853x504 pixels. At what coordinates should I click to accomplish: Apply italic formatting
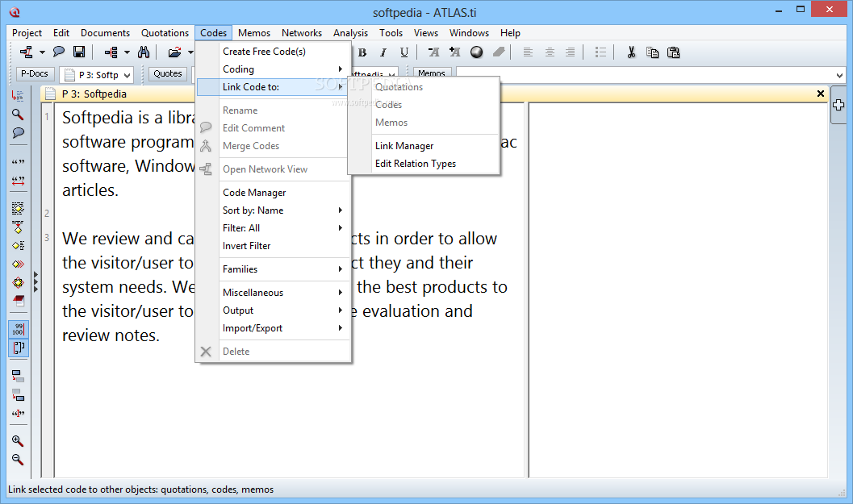coord(383,52)
